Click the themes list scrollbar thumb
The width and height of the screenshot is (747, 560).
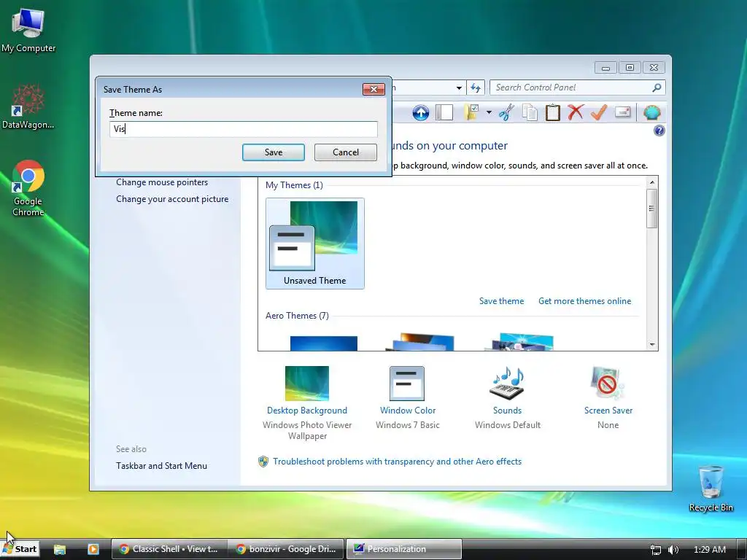coord(651,209)
